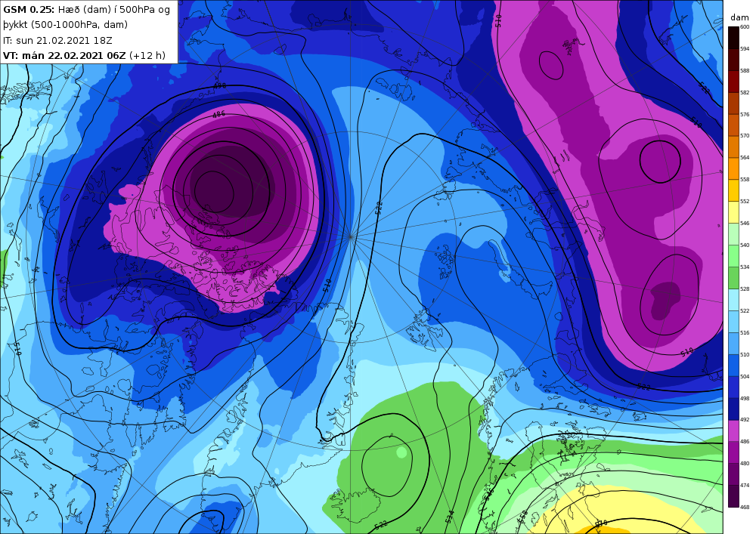Pick the golden legend swatch between 552 and 558

pos(733,190)
